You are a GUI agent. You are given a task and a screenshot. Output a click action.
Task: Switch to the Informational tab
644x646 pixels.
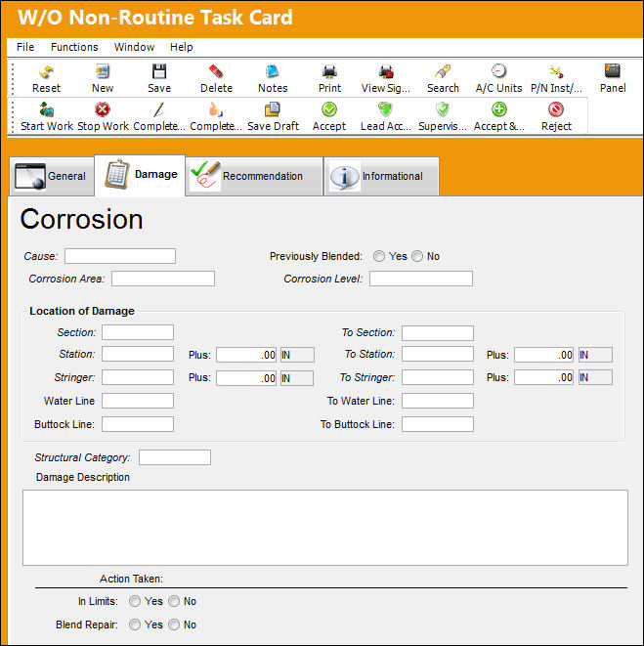pos(381,176)
